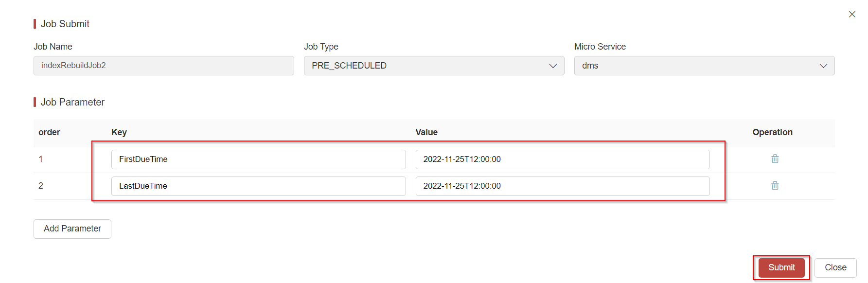
Task: Click the Job Name field
Action: [x=163, y=66]
